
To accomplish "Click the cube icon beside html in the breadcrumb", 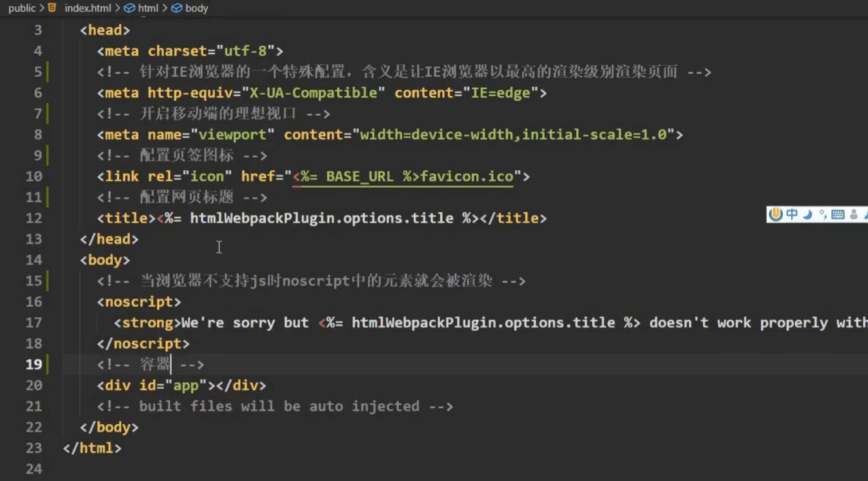I will point(129,8).
